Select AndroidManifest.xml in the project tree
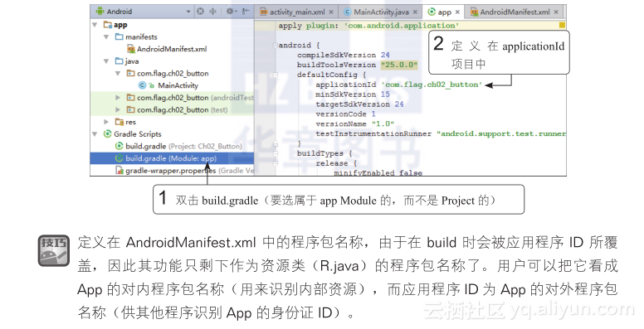 [x=172, y=49]
